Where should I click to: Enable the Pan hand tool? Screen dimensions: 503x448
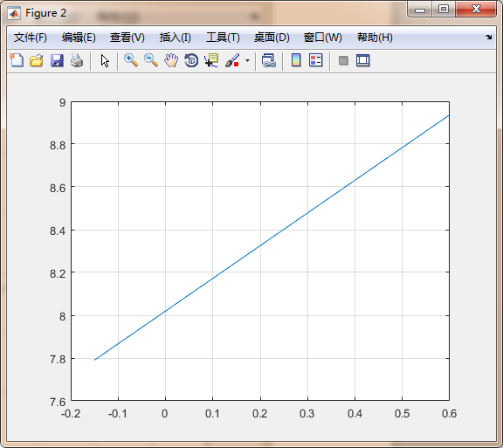(x=171, y=60)
